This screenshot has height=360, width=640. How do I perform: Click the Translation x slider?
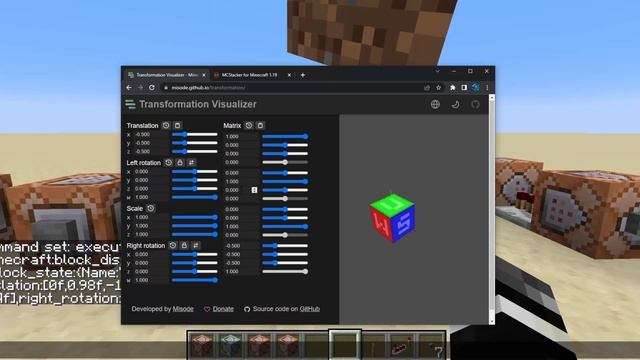[195, 134]
